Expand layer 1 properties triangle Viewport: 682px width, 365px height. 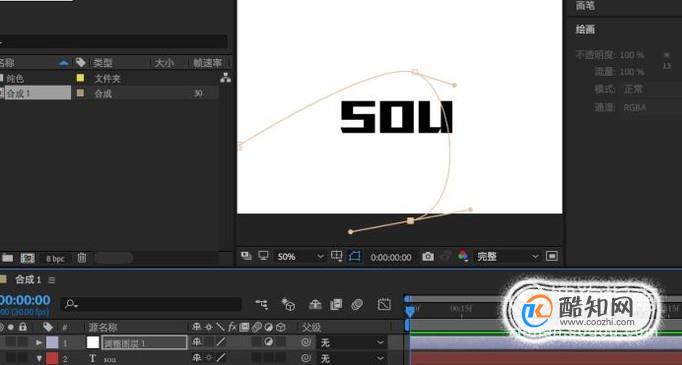[x=39, y=343]
